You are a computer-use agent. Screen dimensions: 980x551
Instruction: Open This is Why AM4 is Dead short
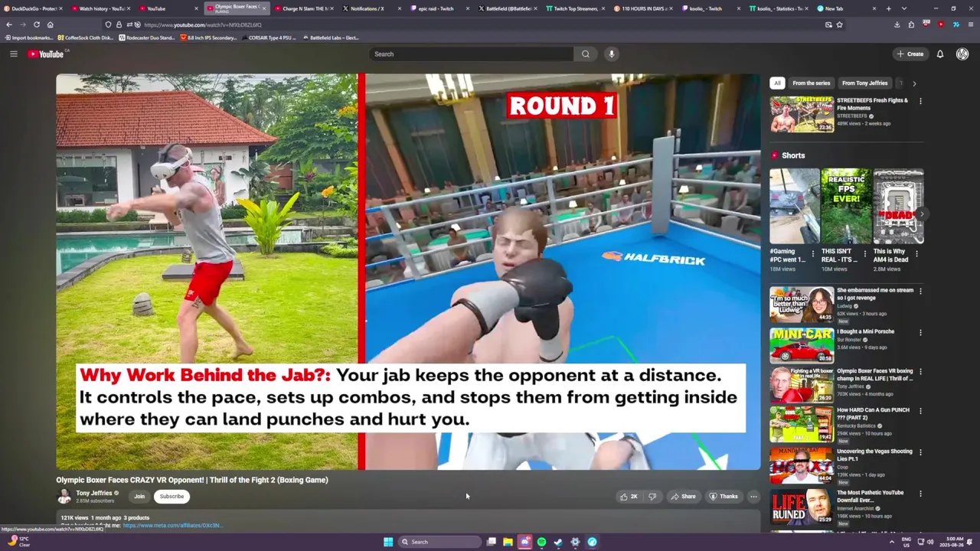pyautogui.click(x=898, y=207)
